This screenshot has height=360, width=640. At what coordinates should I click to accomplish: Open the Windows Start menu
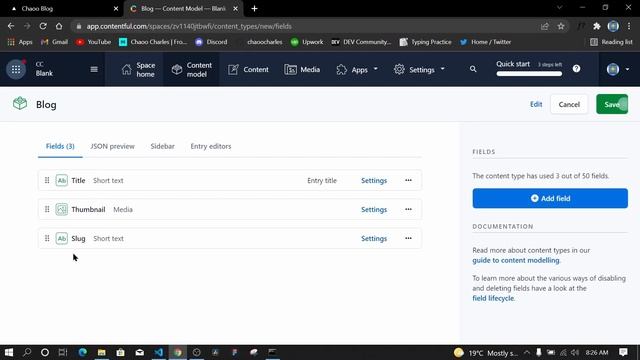point(9,352)
